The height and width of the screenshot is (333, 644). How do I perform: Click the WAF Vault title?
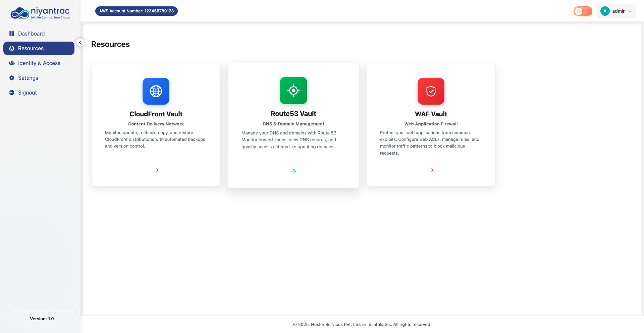[x=431, y=114]
